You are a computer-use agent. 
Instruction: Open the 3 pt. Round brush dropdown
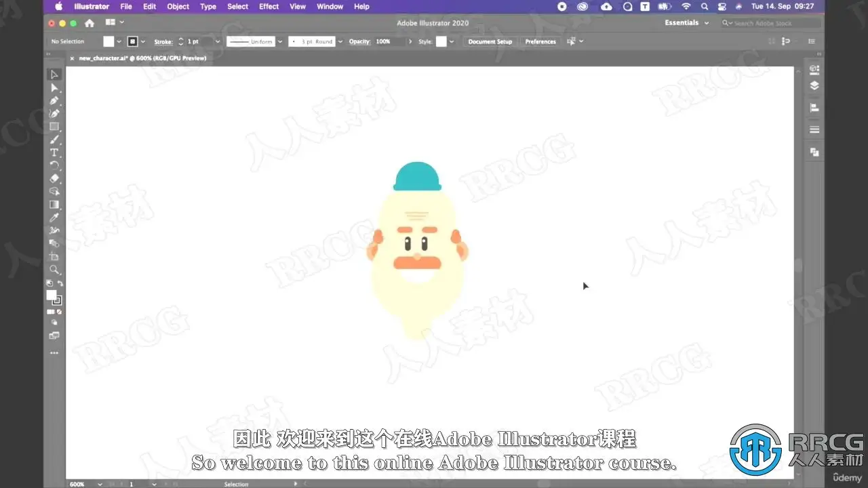[340, 41]
